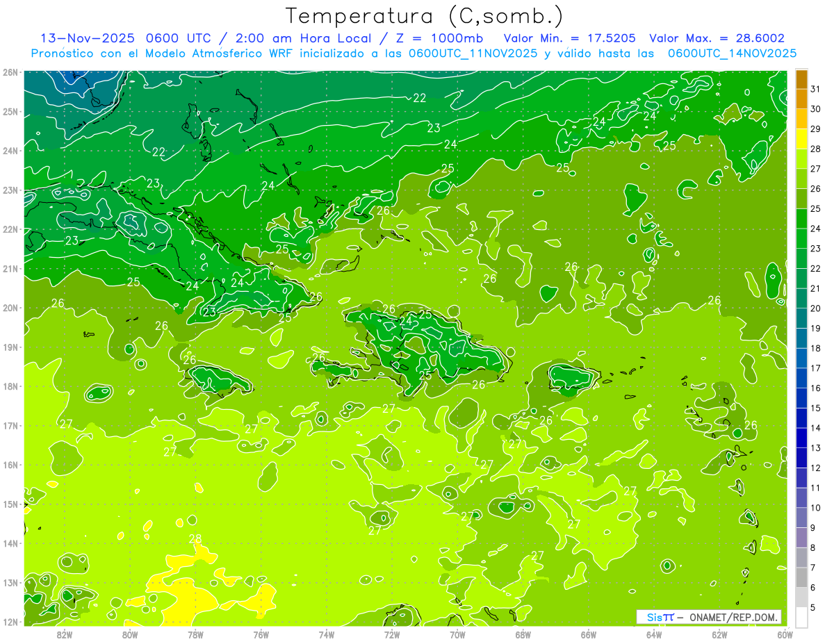Click the '16N' latitude axis label
The width and height of the screenshot is (834, 644).
[10, 465]
